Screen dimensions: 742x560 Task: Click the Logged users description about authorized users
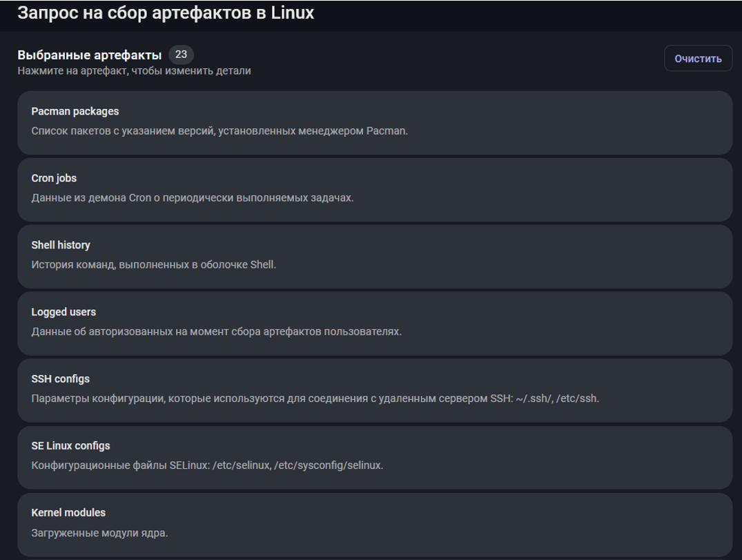(216, 331)
